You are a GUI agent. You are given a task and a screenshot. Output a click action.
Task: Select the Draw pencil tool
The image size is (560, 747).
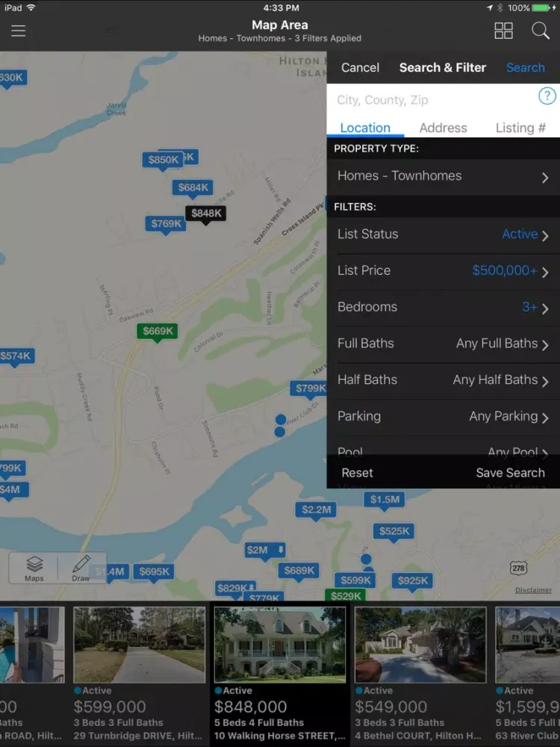[81, 568]
